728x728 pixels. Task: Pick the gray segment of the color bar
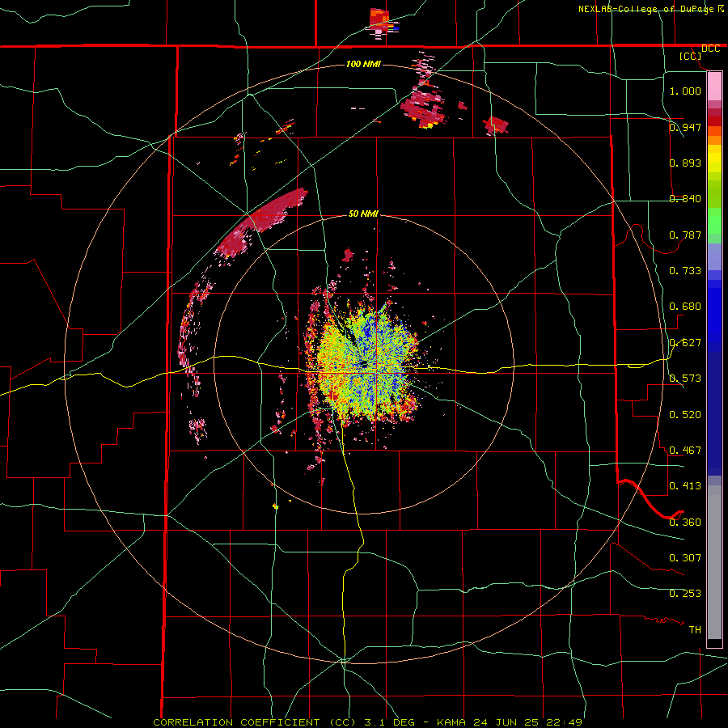714,562
